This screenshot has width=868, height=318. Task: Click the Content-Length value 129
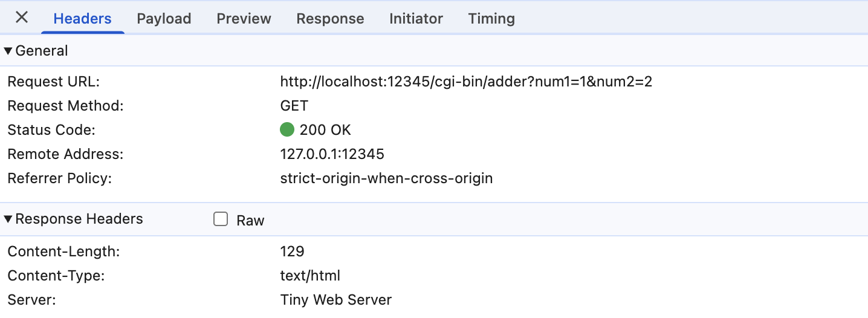tap(292, 251)
